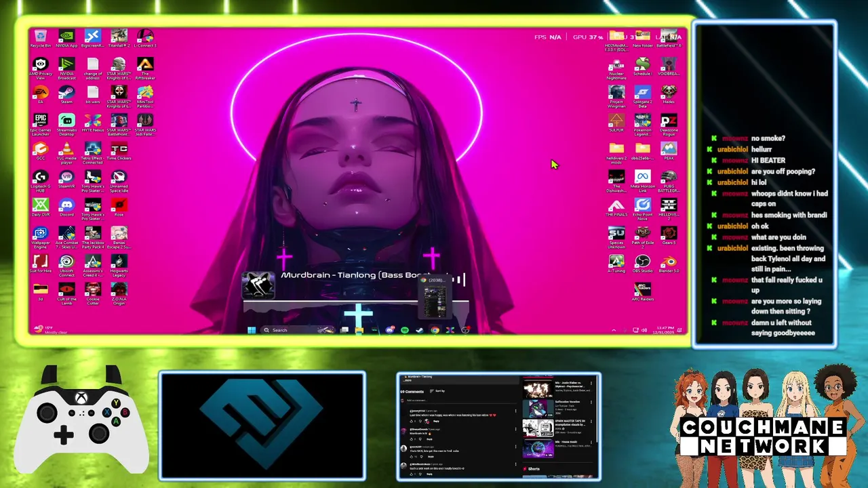Launch Streamlabs Desktop shortcut

tap(66, 124)
